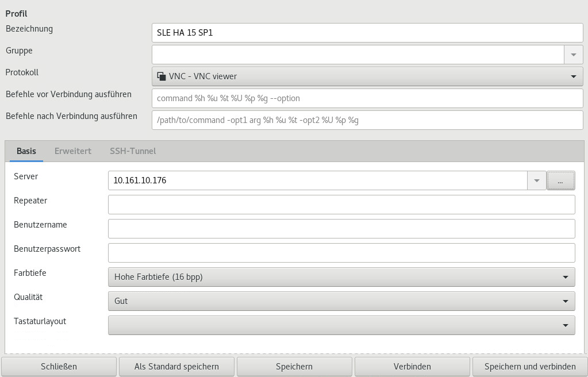Click the VNC protocol icon
588x377 pixels.
coord(162,76)
